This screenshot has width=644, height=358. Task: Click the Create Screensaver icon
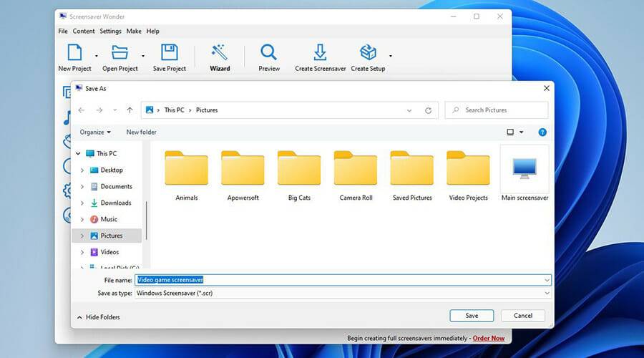pos(320,53)
